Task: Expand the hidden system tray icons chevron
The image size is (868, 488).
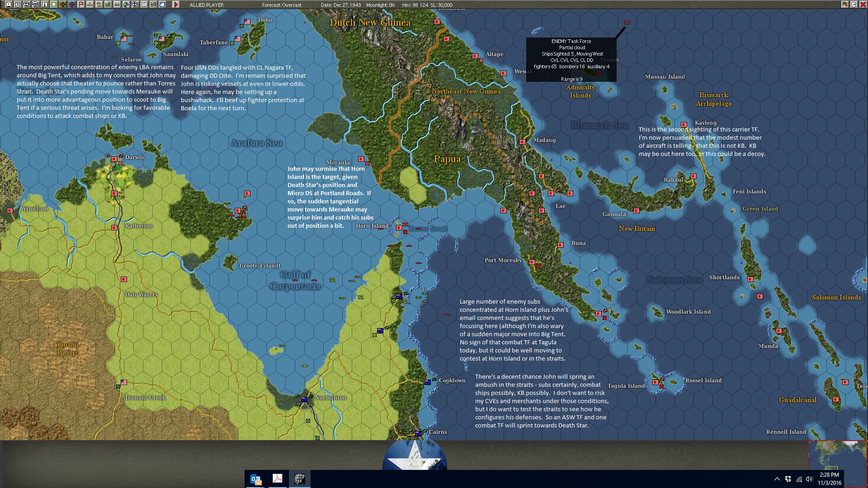Action: [777, 479]
